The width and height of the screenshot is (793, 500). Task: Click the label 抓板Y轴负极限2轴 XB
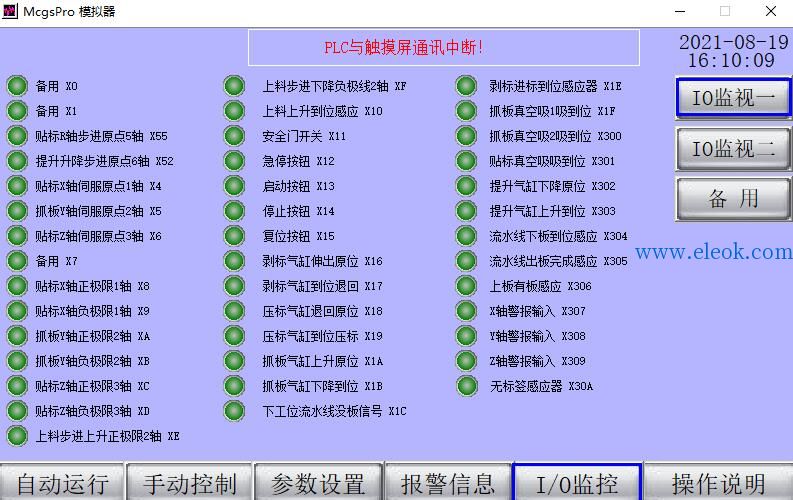(92, 361)
